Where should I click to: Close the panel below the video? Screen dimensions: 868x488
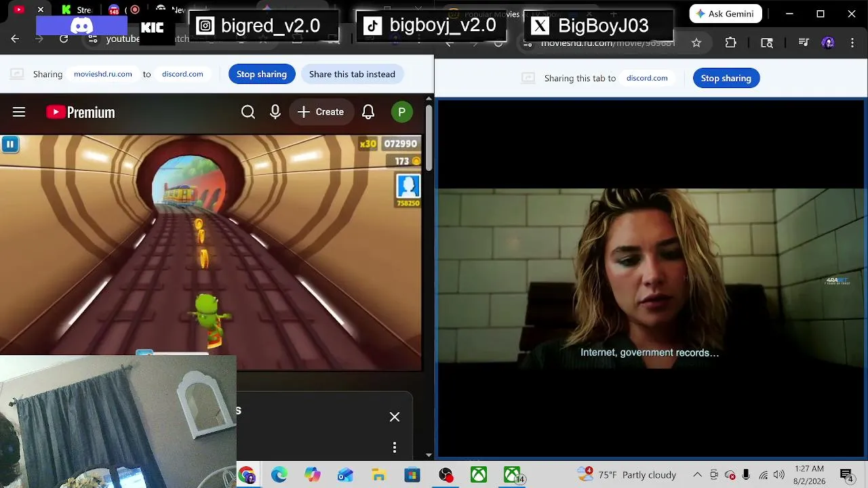(x=395, y=417)
